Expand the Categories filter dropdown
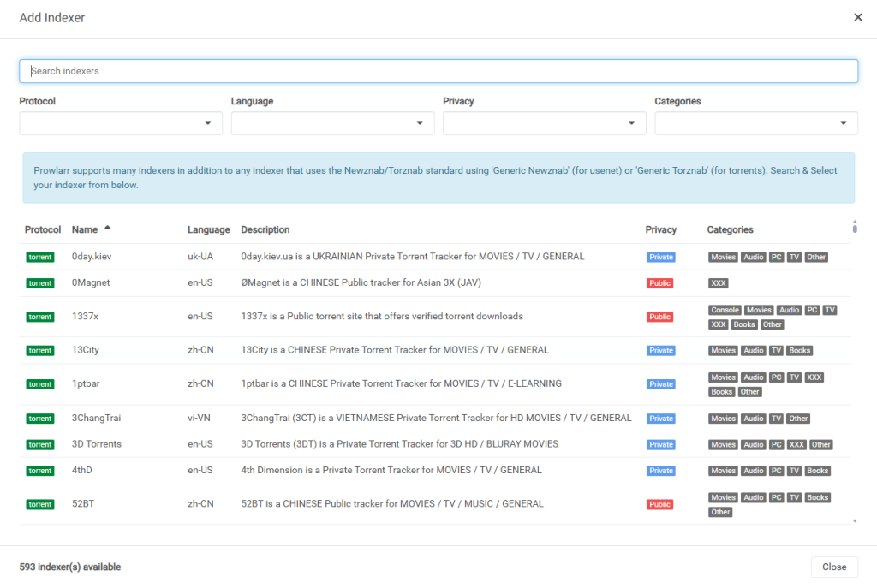This screenshot has width=877, height=588. [x=755, y=123]
